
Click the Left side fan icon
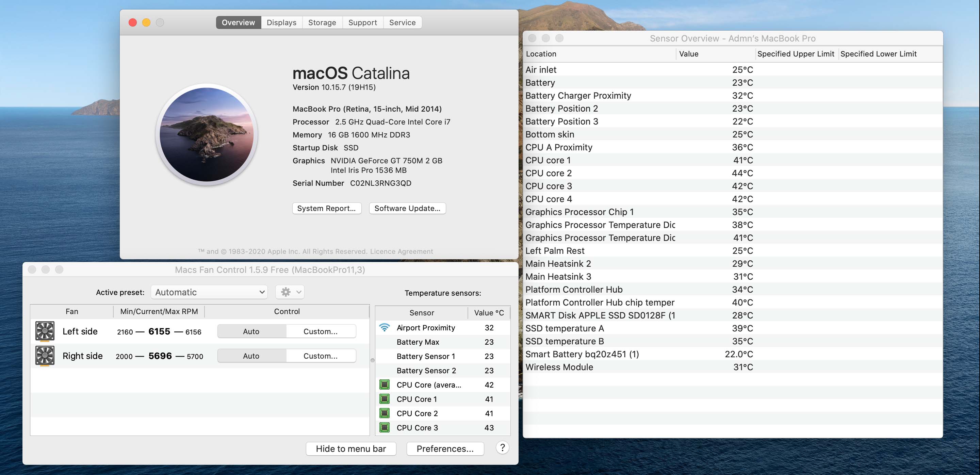point(45,331)
